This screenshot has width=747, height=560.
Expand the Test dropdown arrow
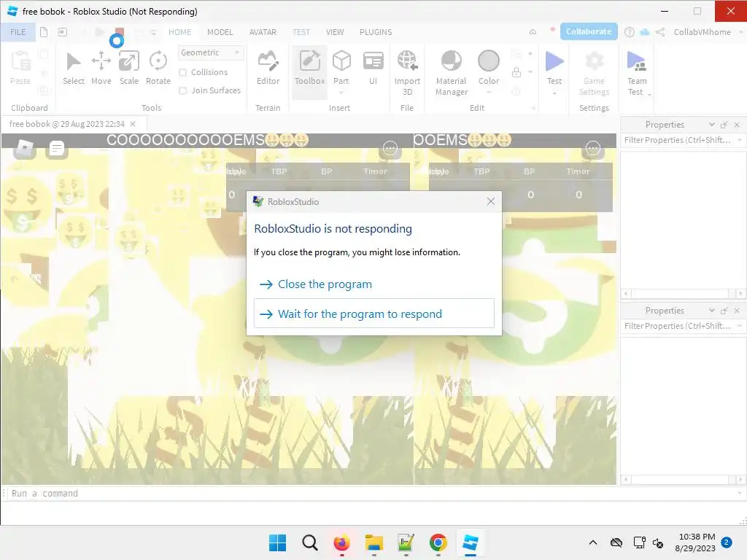pos(554,93)
